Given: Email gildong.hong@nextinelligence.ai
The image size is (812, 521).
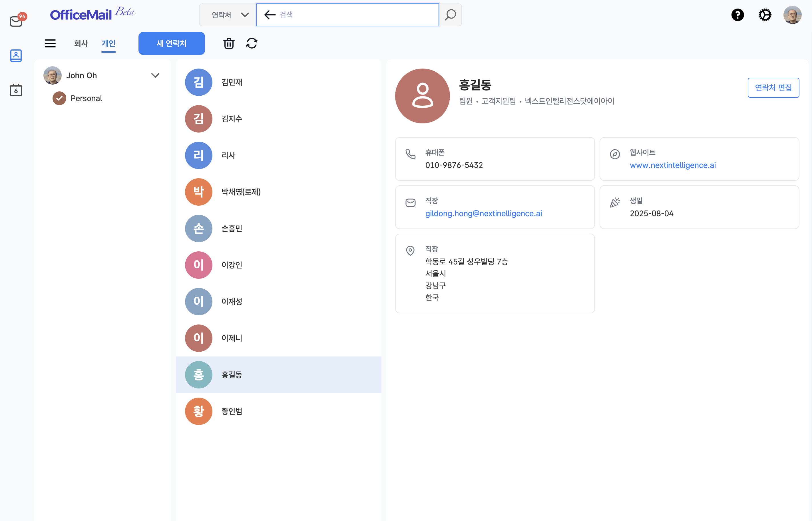Looking at the screenshot, I should point(484,213).
